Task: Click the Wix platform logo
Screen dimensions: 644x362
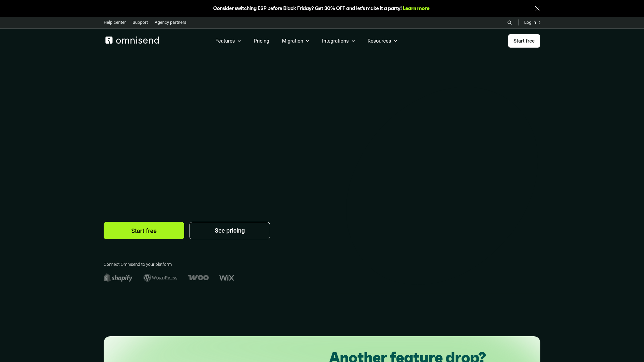Action: 226,278
